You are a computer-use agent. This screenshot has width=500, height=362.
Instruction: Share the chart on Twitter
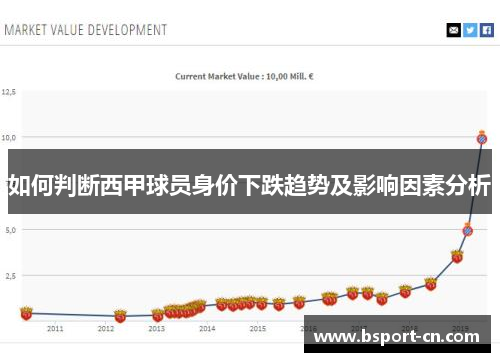tap(470, 30)
